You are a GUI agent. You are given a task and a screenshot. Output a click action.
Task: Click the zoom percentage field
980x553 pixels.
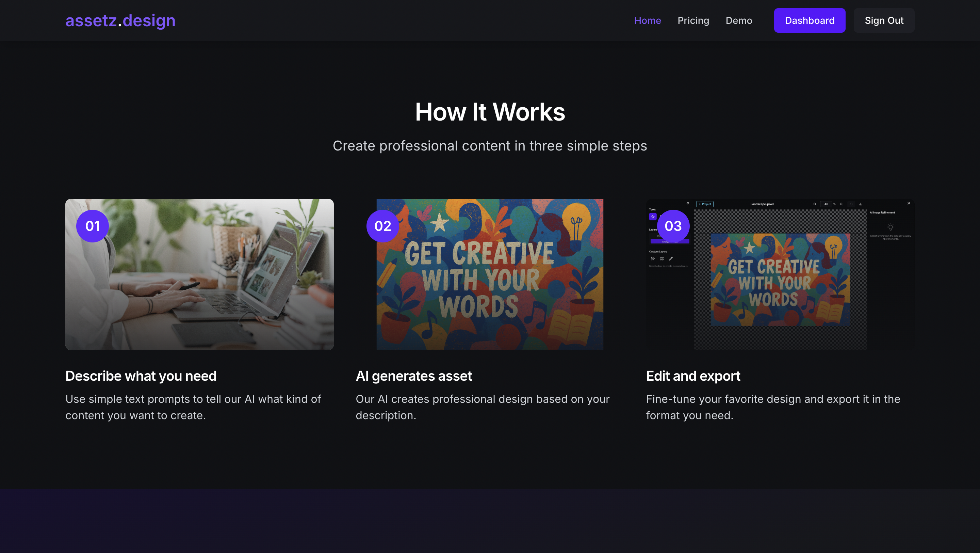pyautogui.click(x=826, y=204)
